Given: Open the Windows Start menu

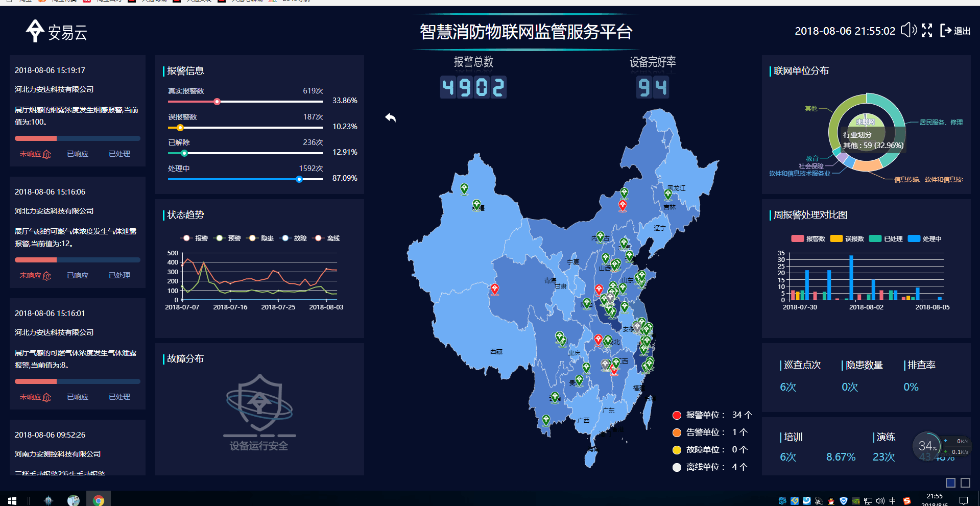Looking at the screenshot, I should (12, 500).
